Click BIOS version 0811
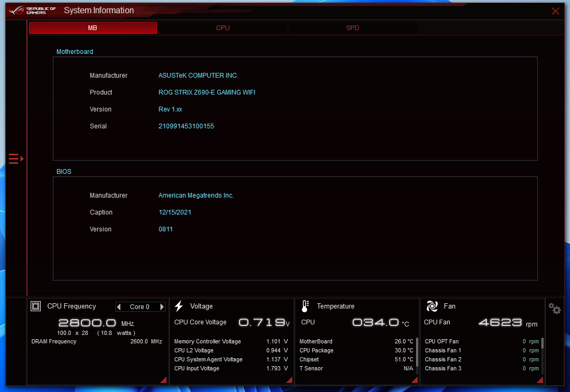The width and height of the screenshot is (570, 392). coord(166,229)
